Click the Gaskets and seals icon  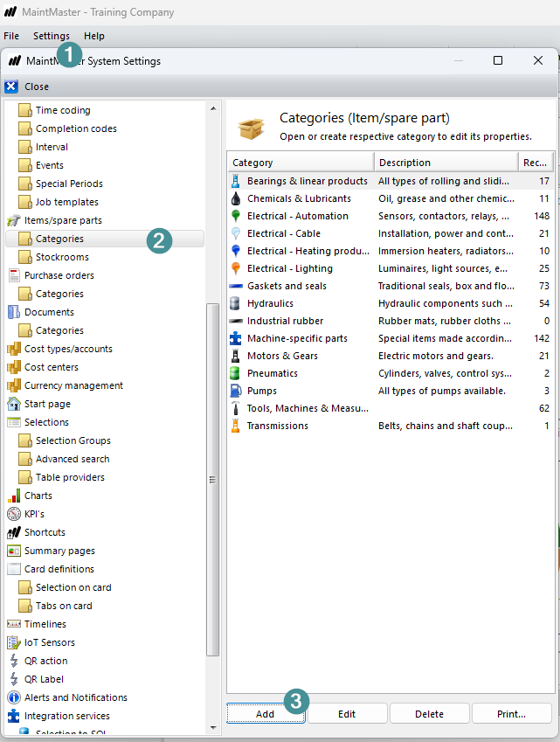(x=236, y=286)
